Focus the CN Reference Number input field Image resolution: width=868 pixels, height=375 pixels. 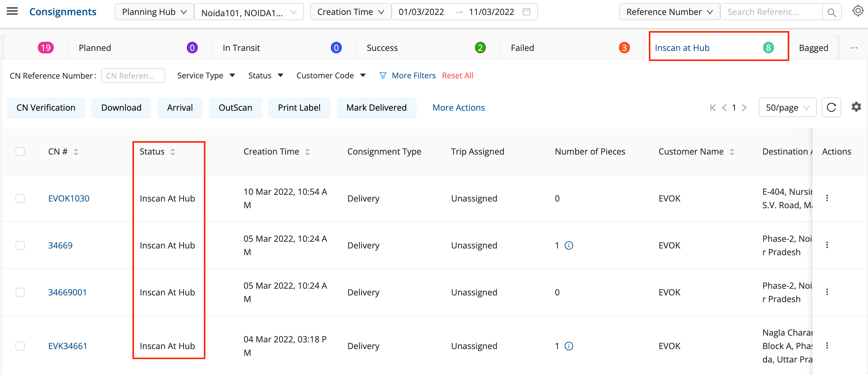pyautogui.click(x=133, y=76)
